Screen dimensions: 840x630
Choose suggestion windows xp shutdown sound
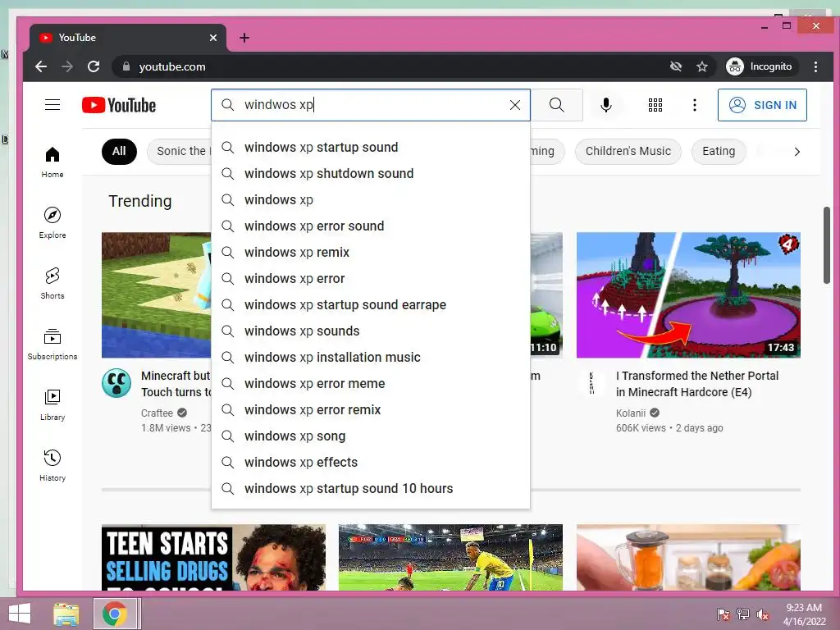pos(371,174)
